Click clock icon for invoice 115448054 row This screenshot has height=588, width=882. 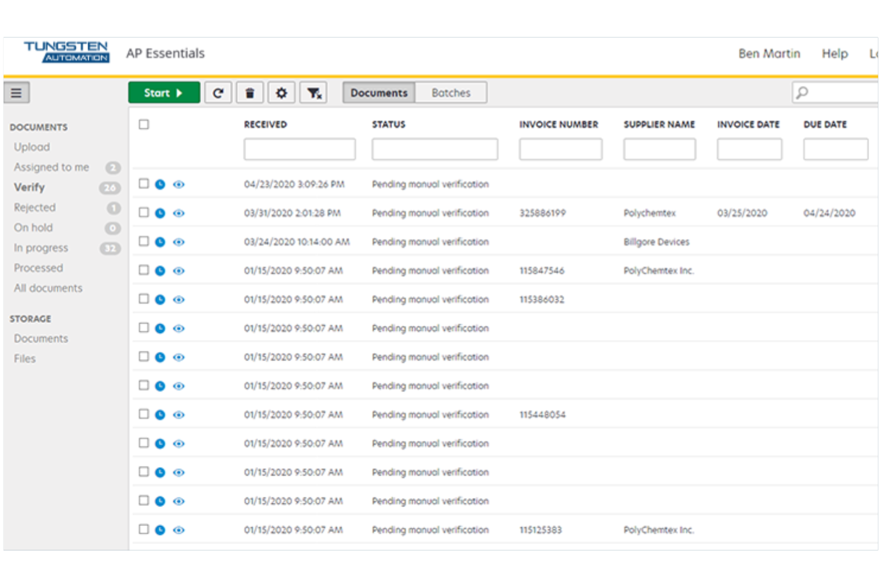click(x=160, y=415)
